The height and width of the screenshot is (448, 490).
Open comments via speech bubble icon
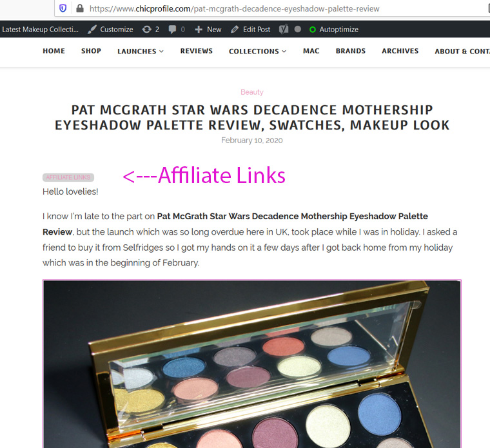173,30
